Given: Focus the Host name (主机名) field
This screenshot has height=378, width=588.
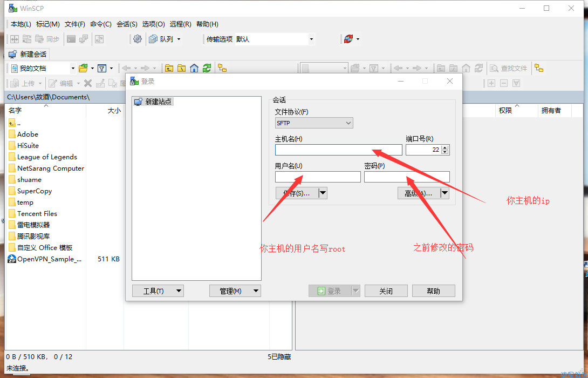Looking at the screenshot, I should (x=339, y=150).
